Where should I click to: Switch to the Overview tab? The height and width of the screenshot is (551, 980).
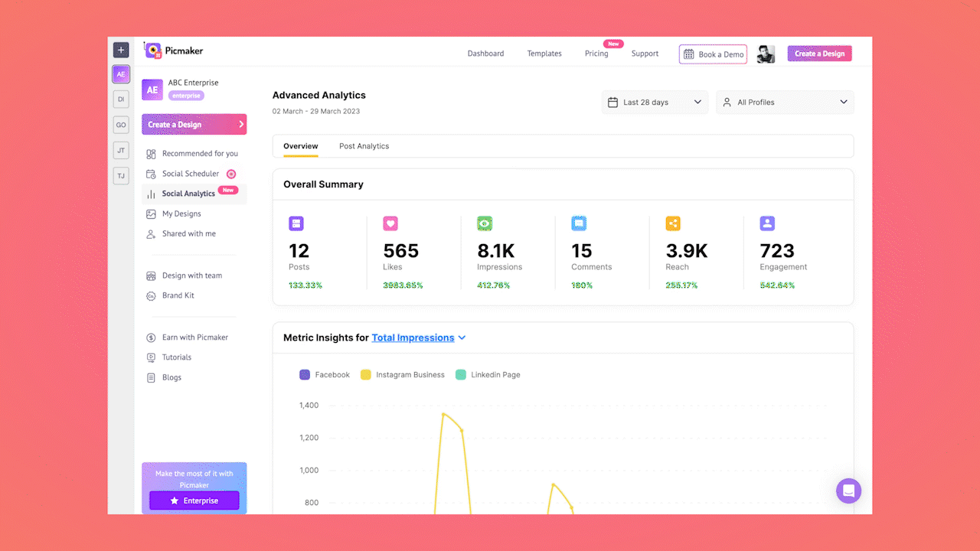point(301,146)
